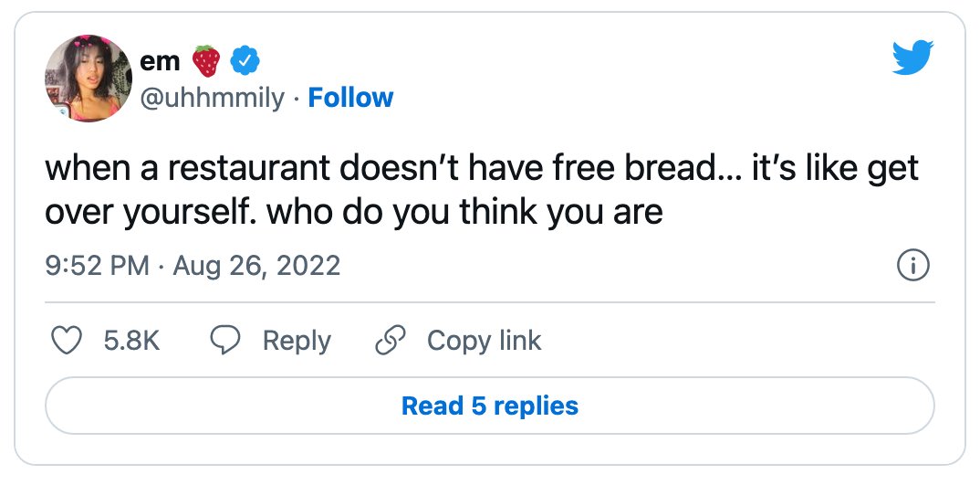This screenshot has height=485, width=980.
Task: Click the blue verified badge
Action: 245,60
